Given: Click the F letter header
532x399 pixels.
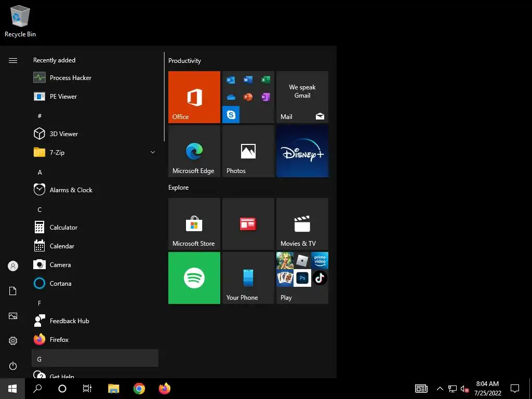Looking at the screenshot, I should point(39,303).
